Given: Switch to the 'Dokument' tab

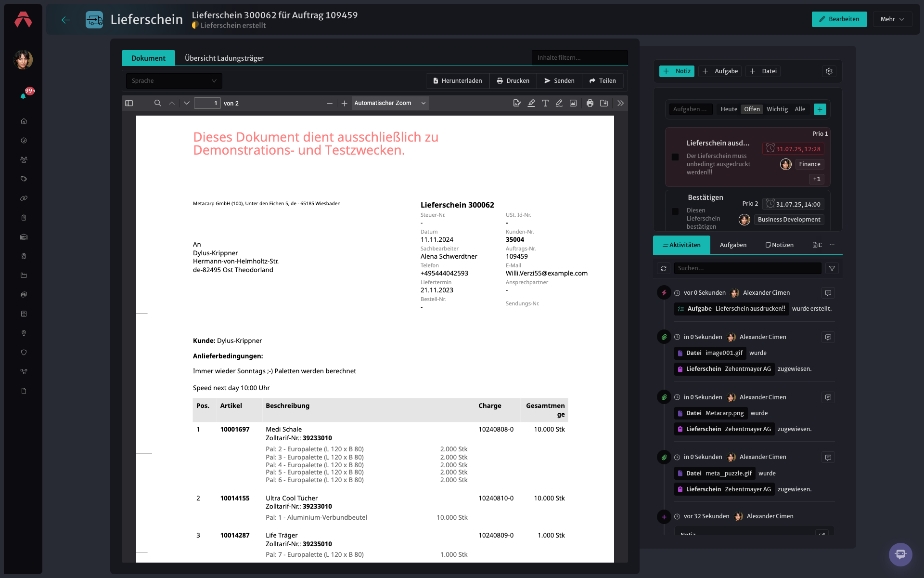Looking at the screenshot, I should (x=148, y=58).
